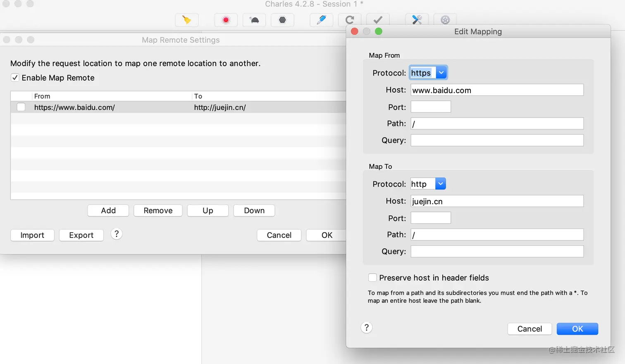Click the Map To Port field
Viewport: 625px width, 364px height.
(431, 218)
